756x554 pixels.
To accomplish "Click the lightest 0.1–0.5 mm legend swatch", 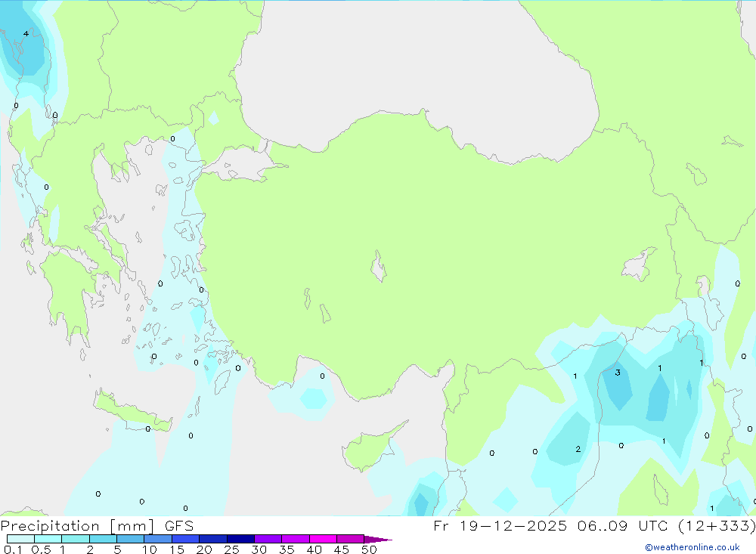I will coord(20,539).
